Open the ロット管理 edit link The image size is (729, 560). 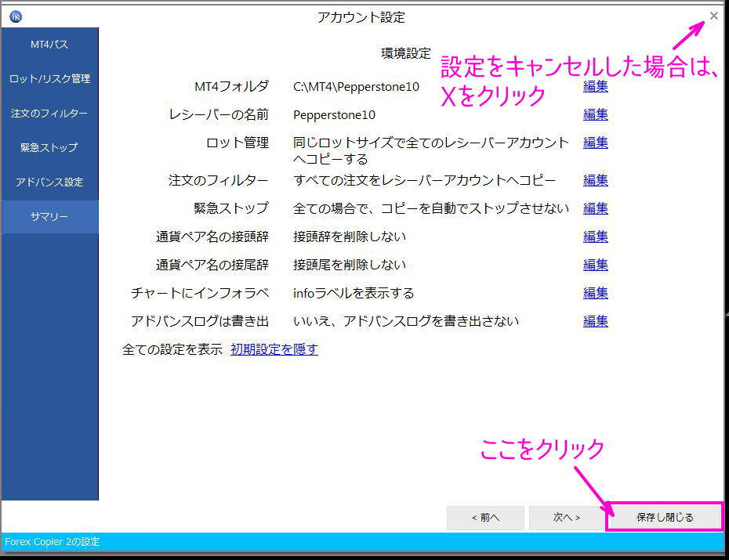595,143
